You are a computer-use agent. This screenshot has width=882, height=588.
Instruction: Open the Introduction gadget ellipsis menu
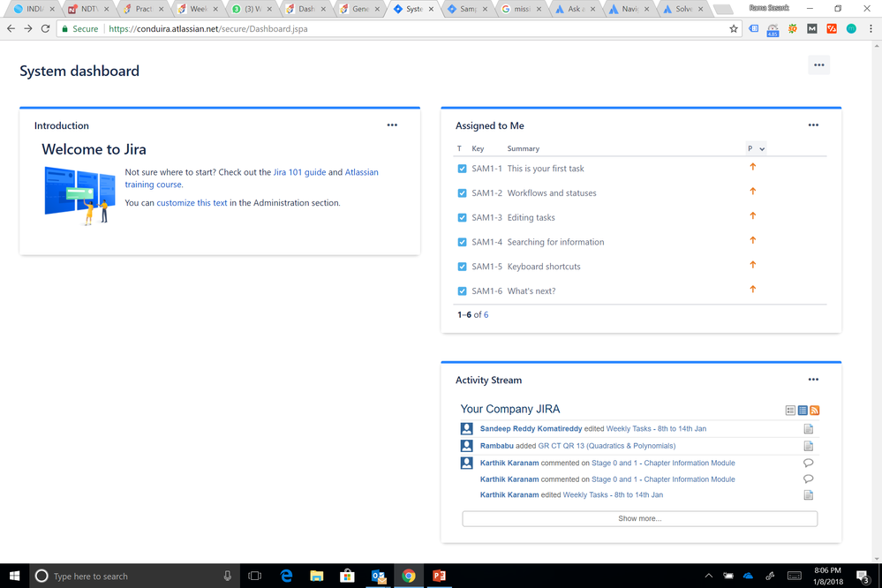coord(392,124)
